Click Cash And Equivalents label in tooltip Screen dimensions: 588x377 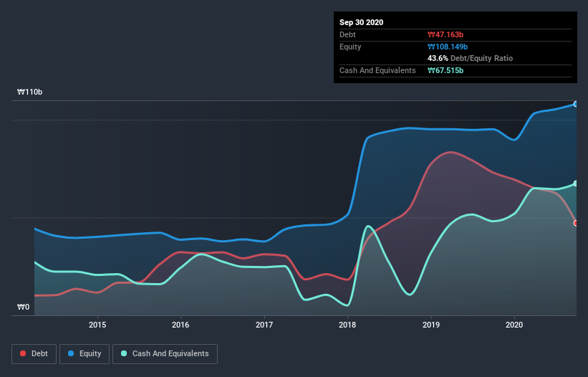pos(377,70)
